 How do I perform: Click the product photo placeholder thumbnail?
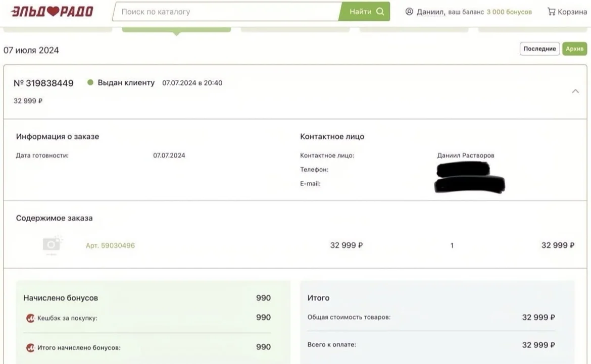[x=52, y=245]
